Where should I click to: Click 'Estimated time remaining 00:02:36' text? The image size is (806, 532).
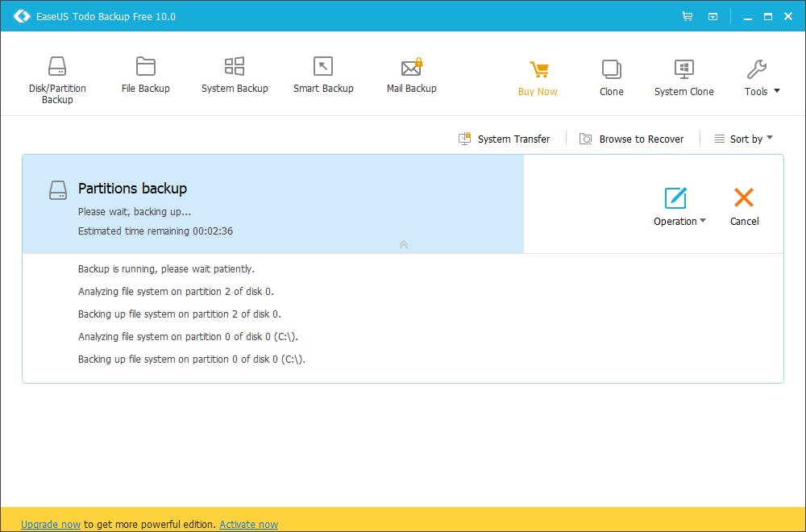coord(156,231)
